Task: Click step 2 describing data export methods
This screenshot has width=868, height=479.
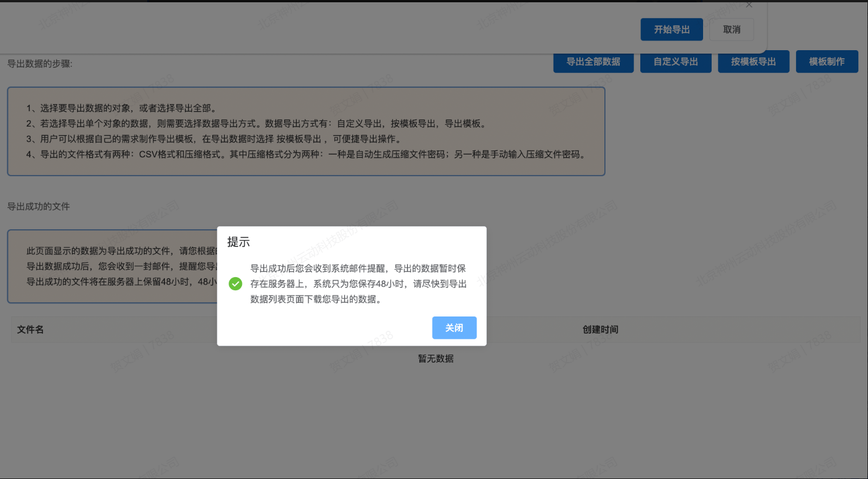Action: pos(257,124)
